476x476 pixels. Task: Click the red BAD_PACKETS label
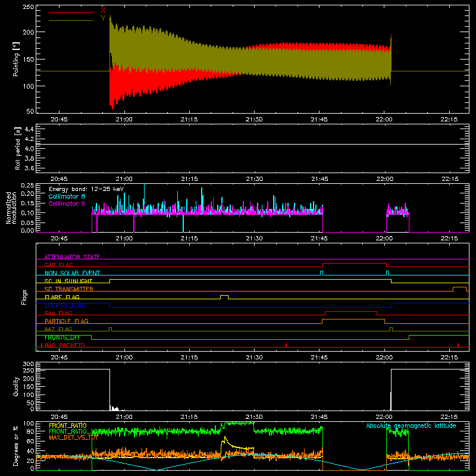coord(65,345)
